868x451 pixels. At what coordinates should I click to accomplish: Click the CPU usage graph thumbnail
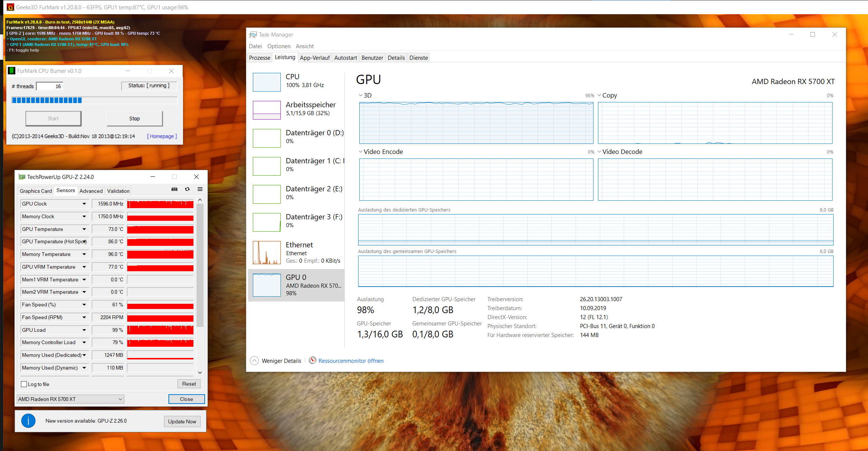[x=267, y=82]
